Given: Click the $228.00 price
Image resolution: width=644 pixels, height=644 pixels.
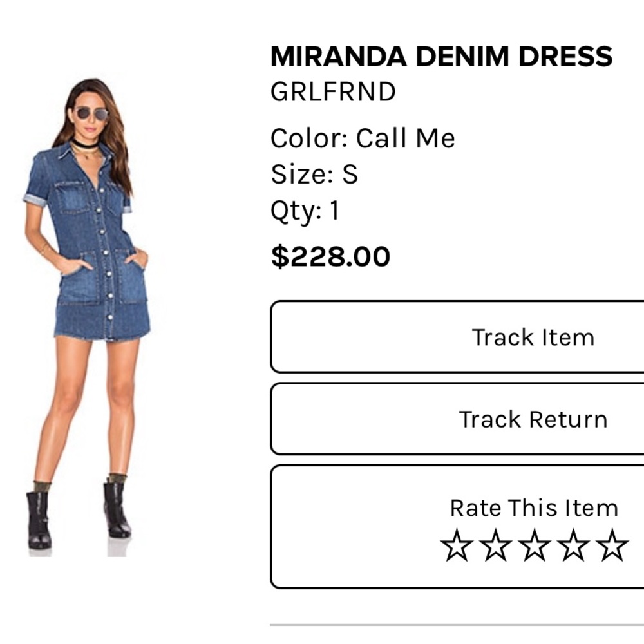Looking at the screenshot, I should pos(330,256).
